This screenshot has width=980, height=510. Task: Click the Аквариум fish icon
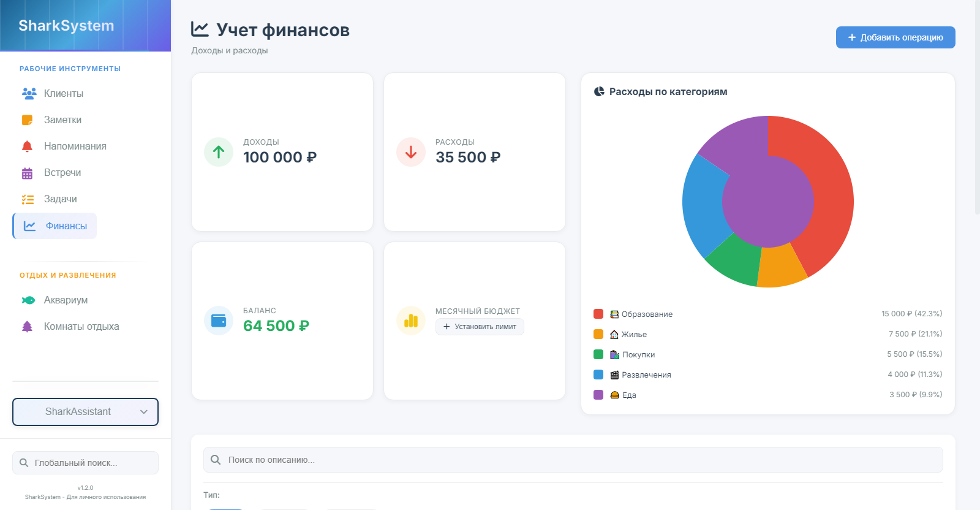pos(28,300)
